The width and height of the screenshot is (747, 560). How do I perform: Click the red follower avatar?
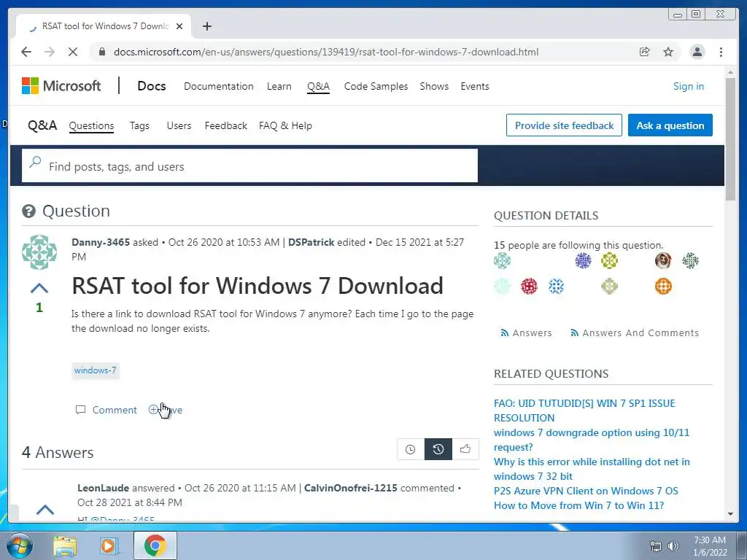tap(529, 286)
